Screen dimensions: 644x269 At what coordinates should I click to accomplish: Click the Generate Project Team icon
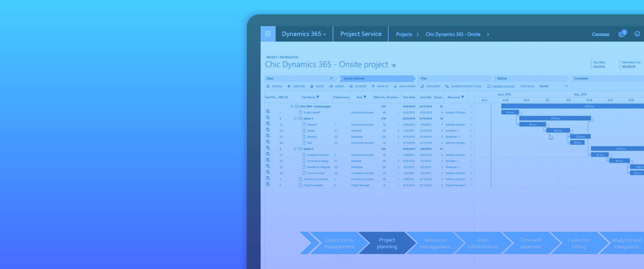447,86
